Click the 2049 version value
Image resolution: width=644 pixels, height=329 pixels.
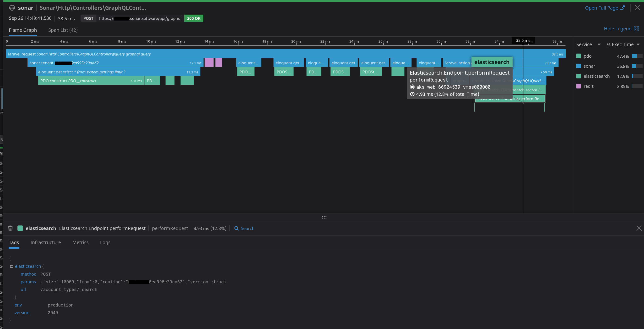pyautogui.click(x=53, y=313)
